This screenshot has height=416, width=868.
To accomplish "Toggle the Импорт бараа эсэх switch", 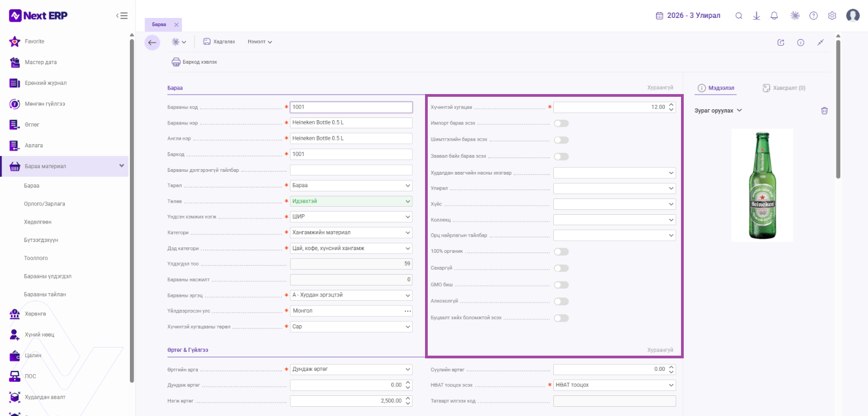I will pos(561,123).
